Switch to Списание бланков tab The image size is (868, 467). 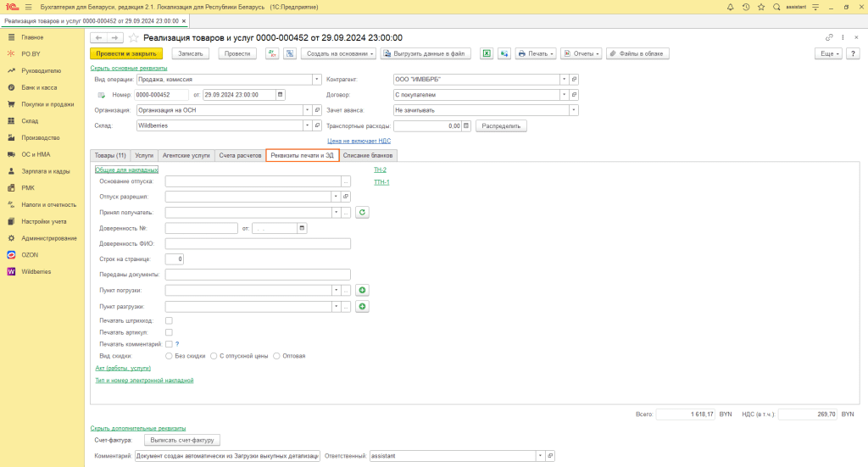pos(368,155)
